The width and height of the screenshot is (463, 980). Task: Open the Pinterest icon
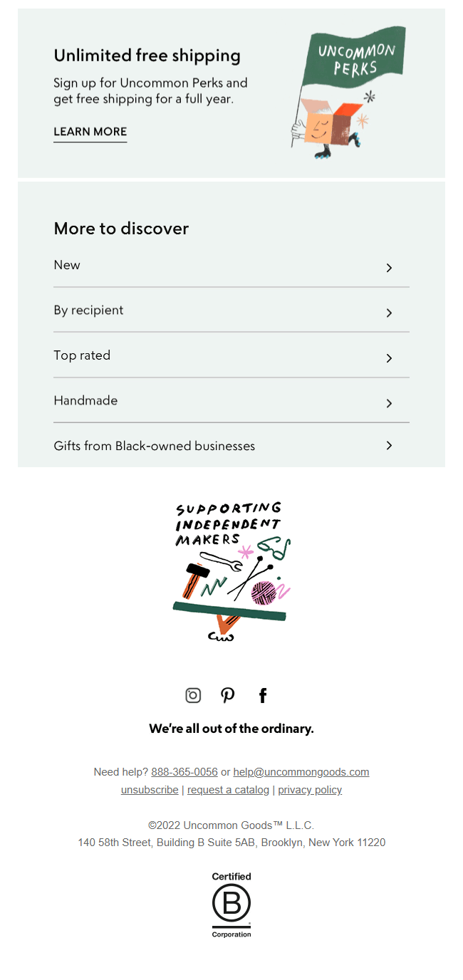coord(227,695)
